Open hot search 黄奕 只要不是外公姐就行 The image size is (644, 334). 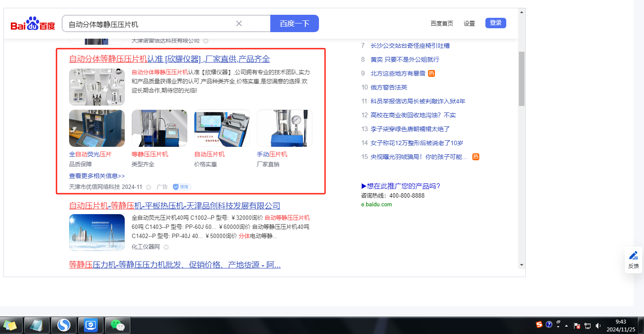pos(405,60)
